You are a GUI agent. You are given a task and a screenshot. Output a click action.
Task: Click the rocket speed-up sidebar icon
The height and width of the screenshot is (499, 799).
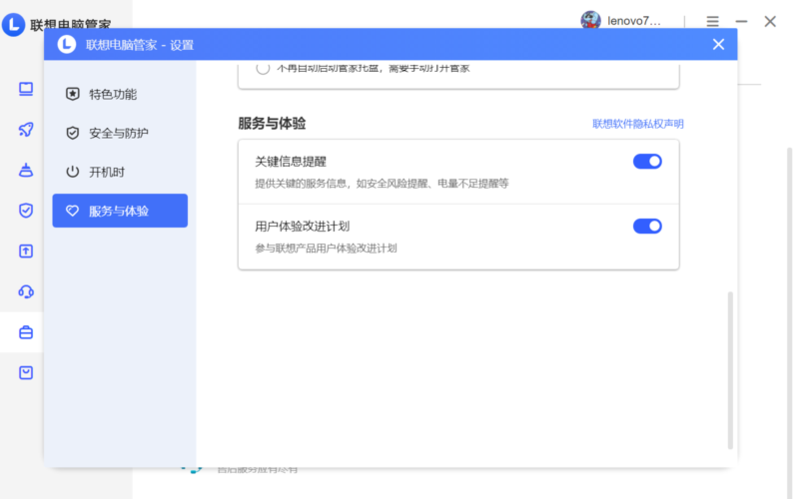(26, 130)
